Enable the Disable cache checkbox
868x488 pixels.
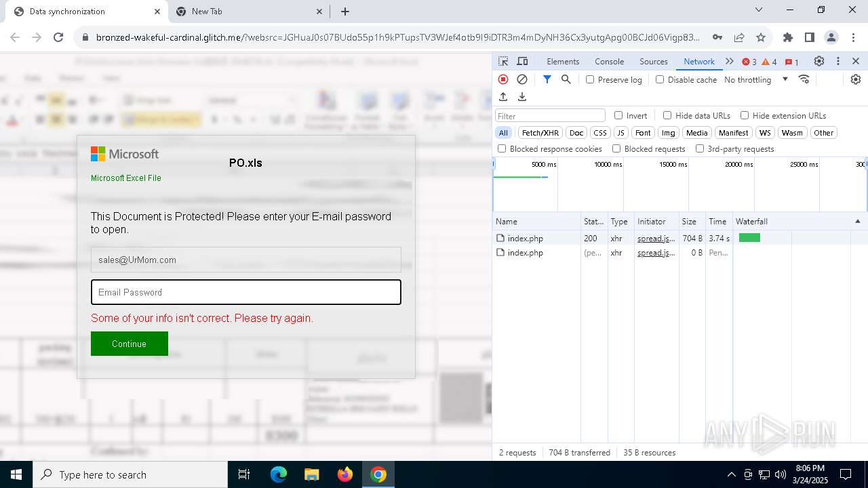click(660, 79)
